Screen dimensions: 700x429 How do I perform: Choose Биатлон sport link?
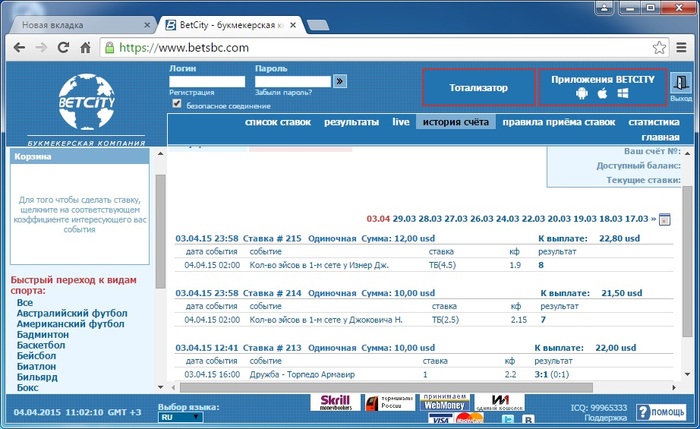pyautogui.click(x=37, y=367)
